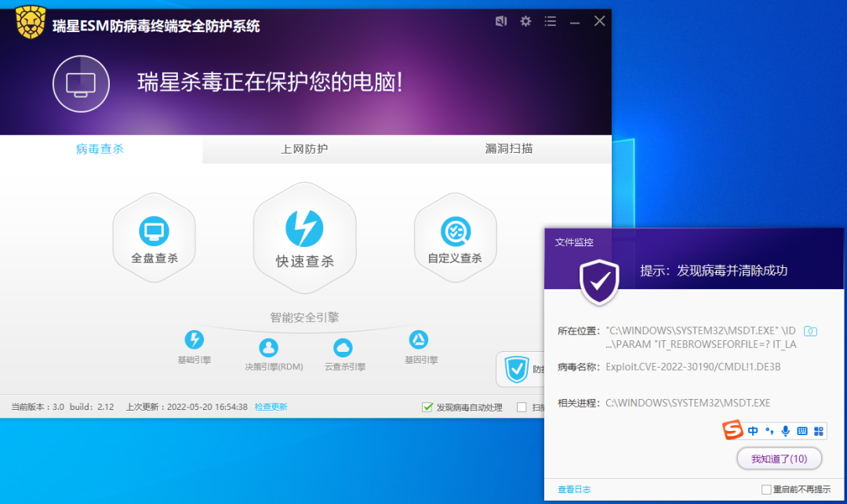Toggle Sogou voice input microphone
The height and width of the screenshot is (504, 847).
785,431
